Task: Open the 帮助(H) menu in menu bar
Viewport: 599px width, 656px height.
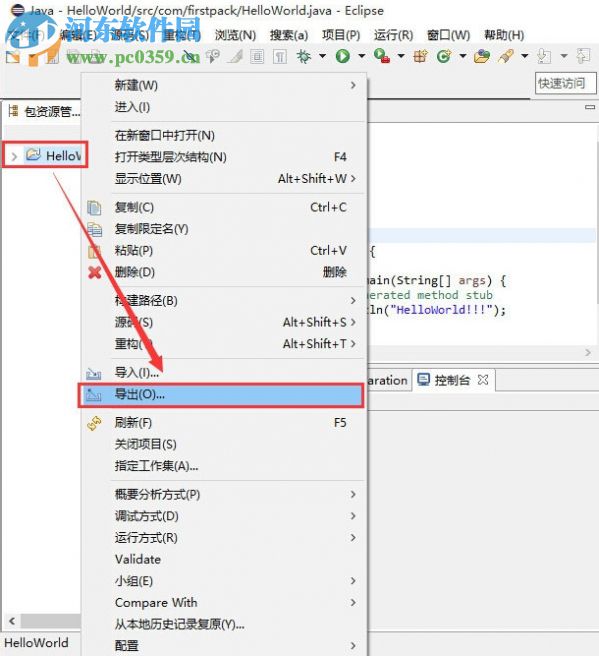Action: click(504, 35)
